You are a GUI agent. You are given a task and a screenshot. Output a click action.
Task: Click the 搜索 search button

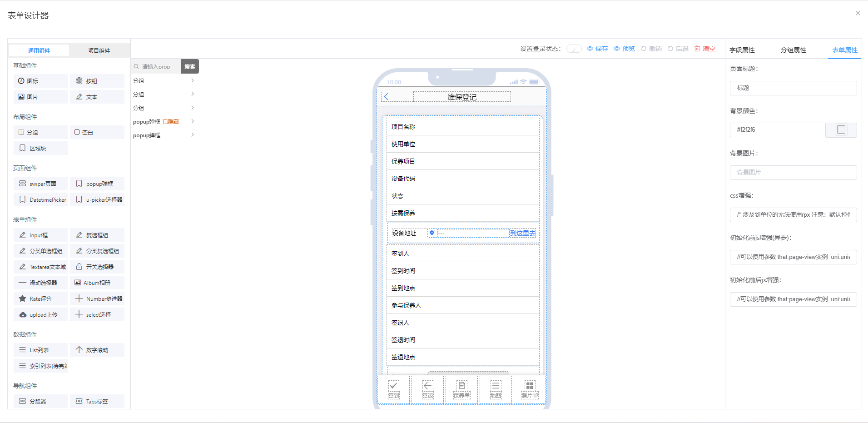click(189, 66)
